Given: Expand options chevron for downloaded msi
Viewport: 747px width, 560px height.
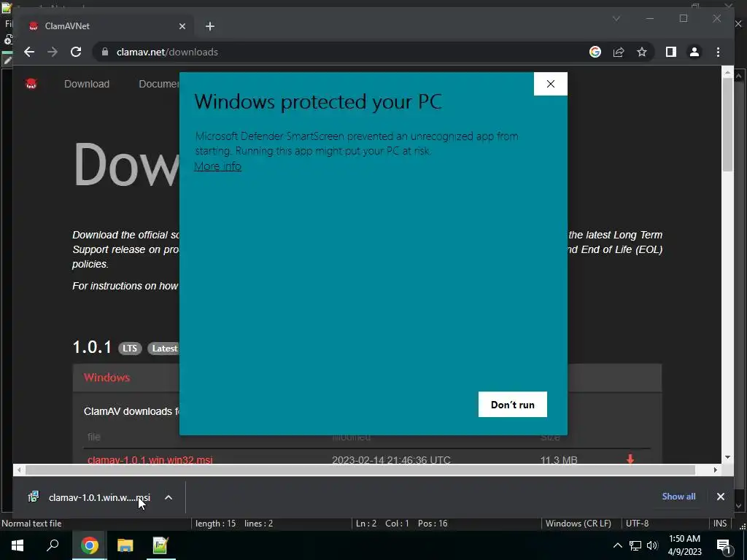Looking at the screenshot, I should [x=169, y=497].
